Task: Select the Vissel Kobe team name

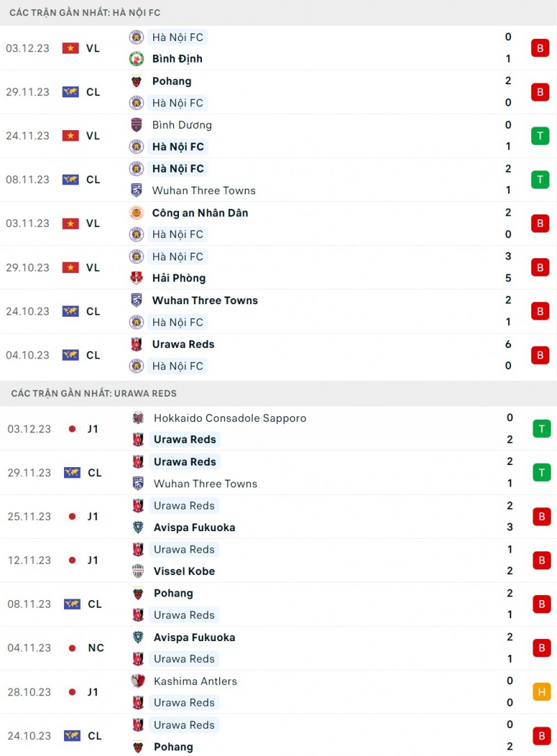Action: pyautogui.click(x=184, y=572)
